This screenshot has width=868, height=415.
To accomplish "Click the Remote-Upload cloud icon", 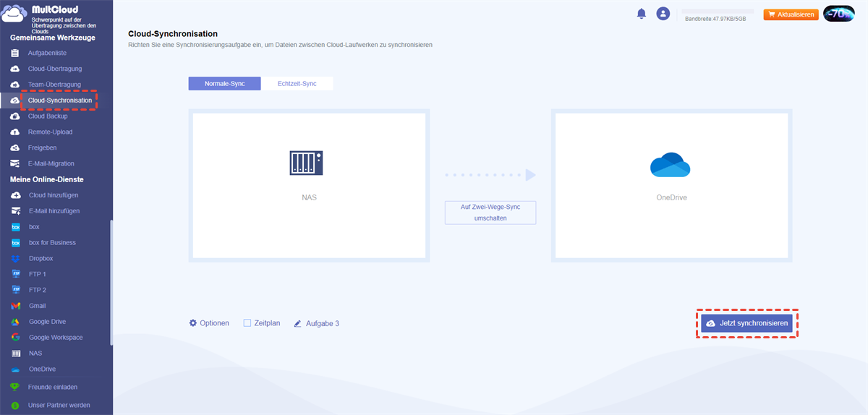I will tap(15, 132).
